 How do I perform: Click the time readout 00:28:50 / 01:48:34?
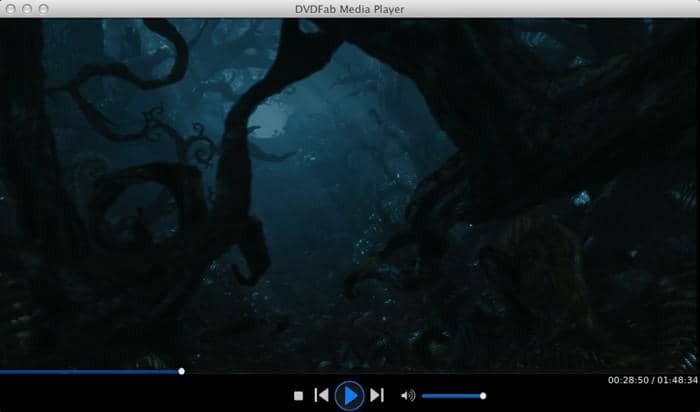pyautogui.click(x=653, y=380)
